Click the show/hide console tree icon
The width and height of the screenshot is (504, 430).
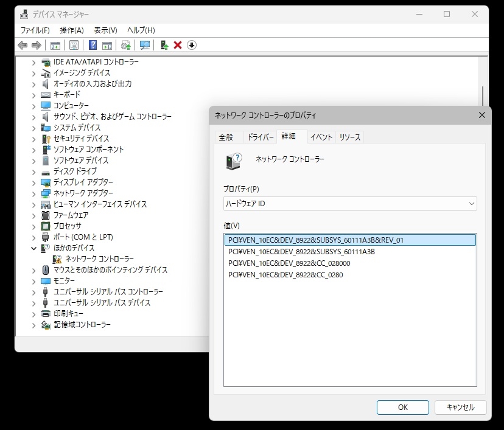(x=55, y=45)
